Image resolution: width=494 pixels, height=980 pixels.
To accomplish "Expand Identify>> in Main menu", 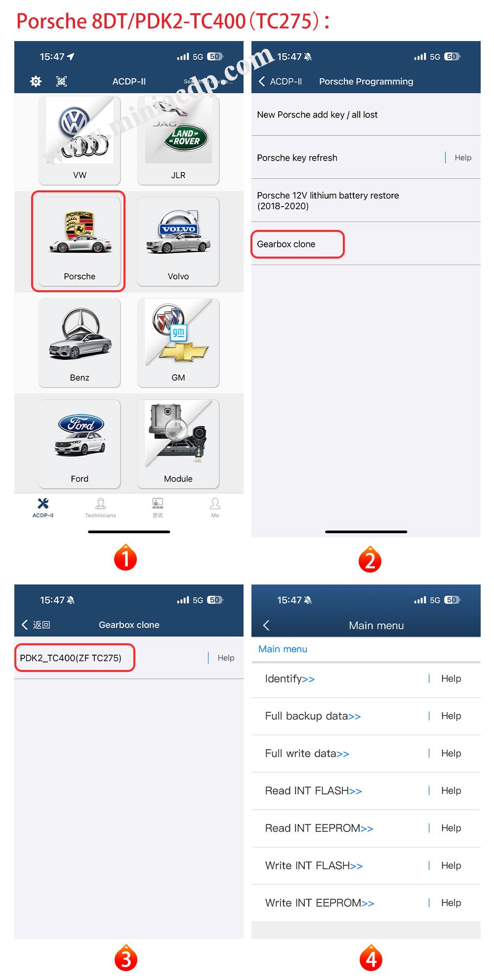I will 289,679.
